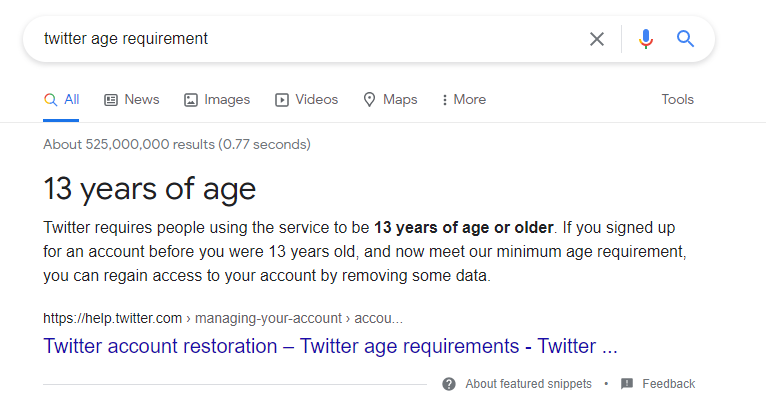Submit search with magnifying glass icon
The image size is (766, 405).
(x=685, y=39)
